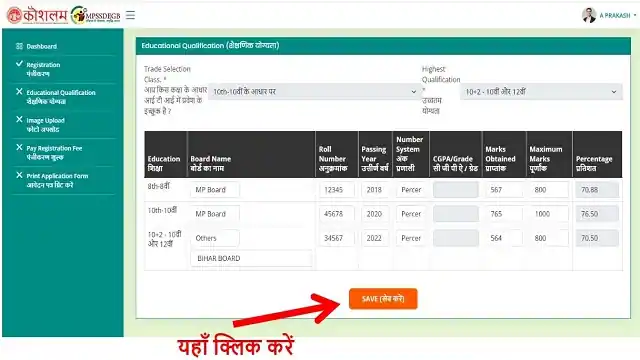Click maximum marks field in 8th row
The height and width of the screenshot is (360, 640).
click(x=549, y=190)
